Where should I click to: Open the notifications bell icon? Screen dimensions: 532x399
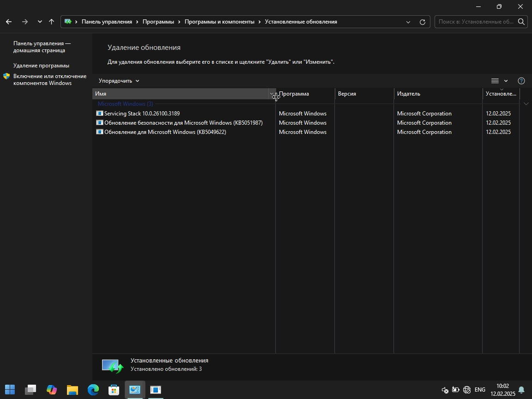521,390
